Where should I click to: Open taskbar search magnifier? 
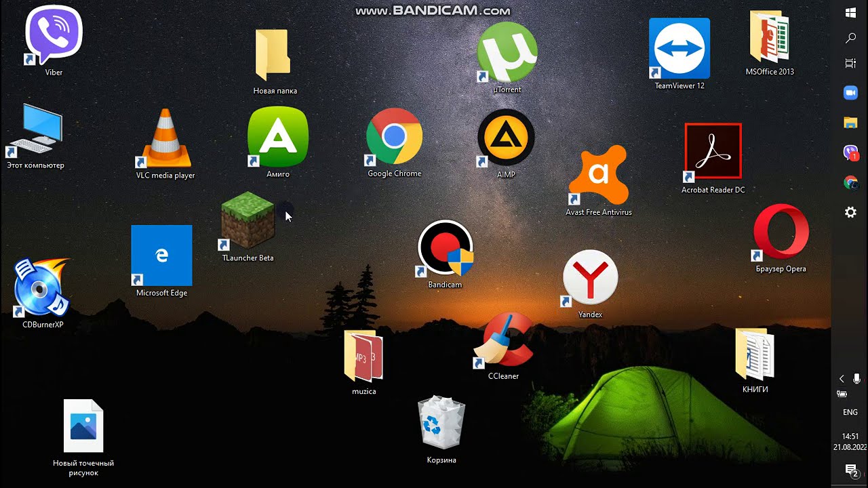[850, 39]
